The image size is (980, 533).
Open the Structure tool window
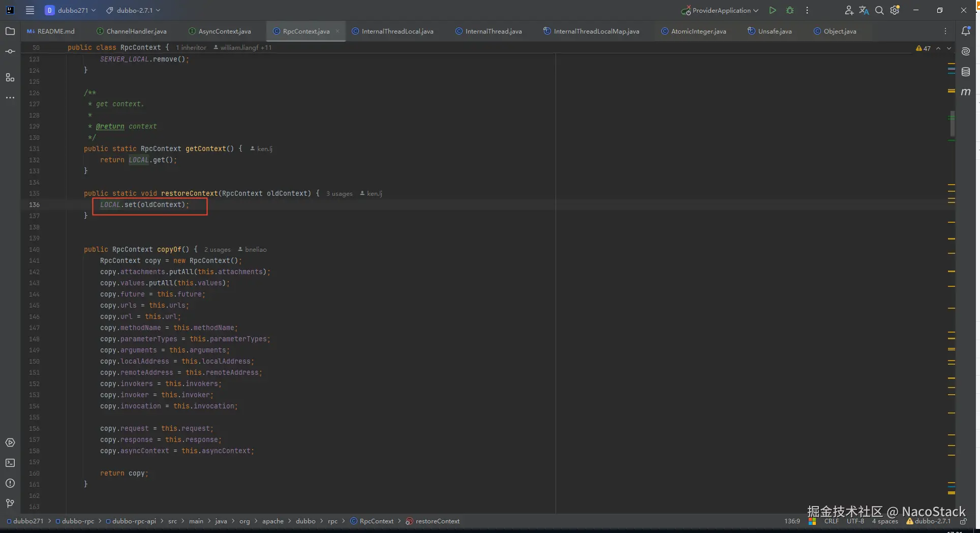coord(10,77)
